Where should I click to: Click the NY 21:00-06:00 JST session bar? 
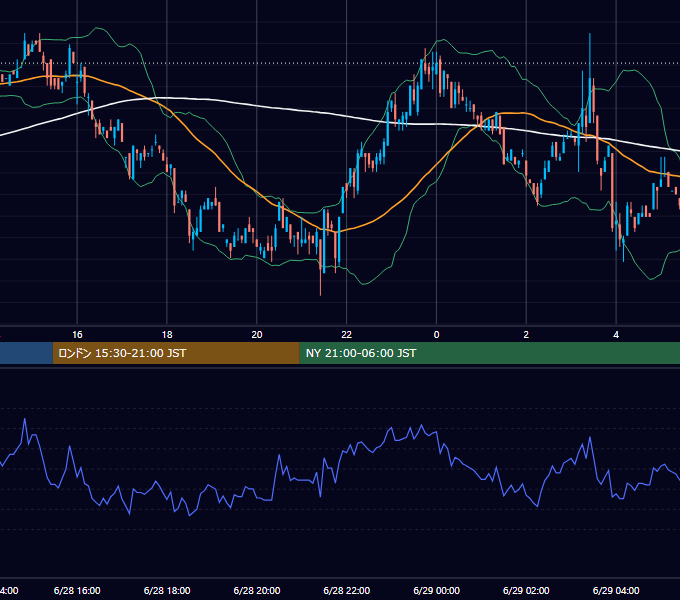pyautogui.click(x=490, y=353)
